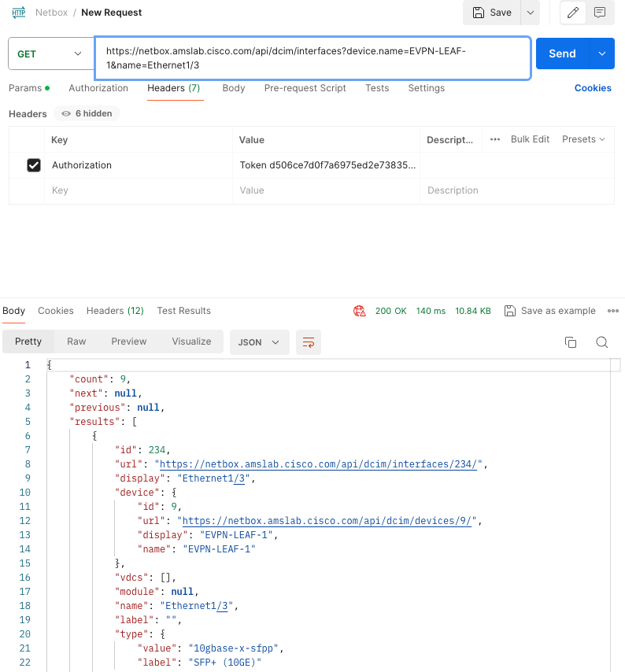Open the Settings tab
The height and width of the screenshot is (672, 625).
[x=426, y=88]
